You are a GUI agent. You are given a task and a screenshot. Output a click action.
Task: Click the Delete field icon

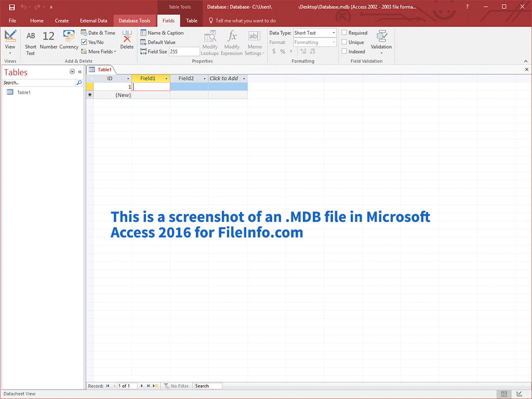click(127, 36)
